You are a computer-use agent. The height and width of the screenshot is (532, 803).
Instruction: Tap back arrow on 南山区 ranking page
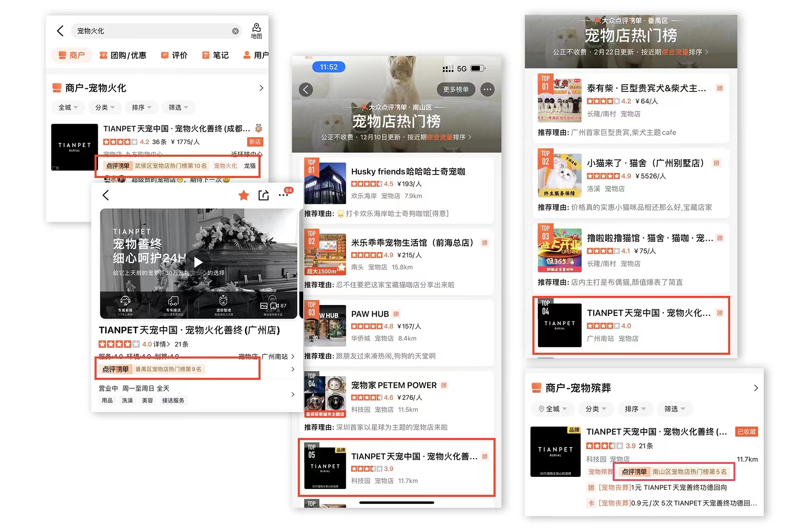(306, 89)
